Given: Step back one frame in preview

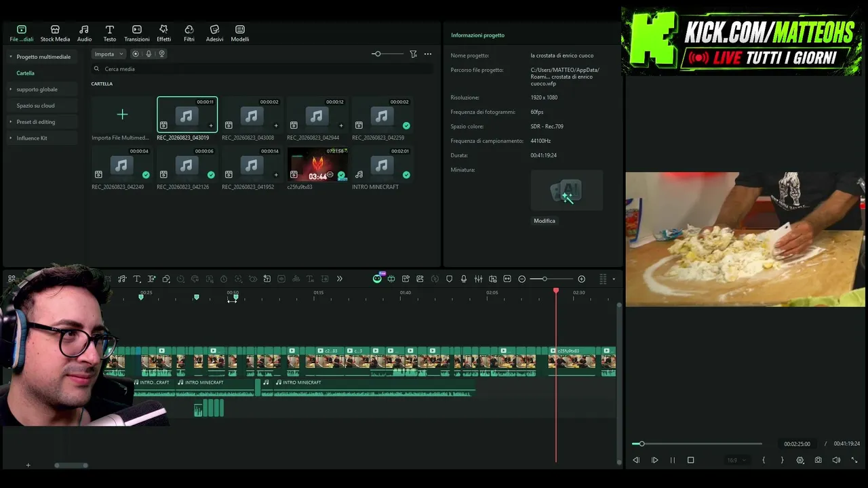Looking at the screenshot, I should click(x=636, y=460).
